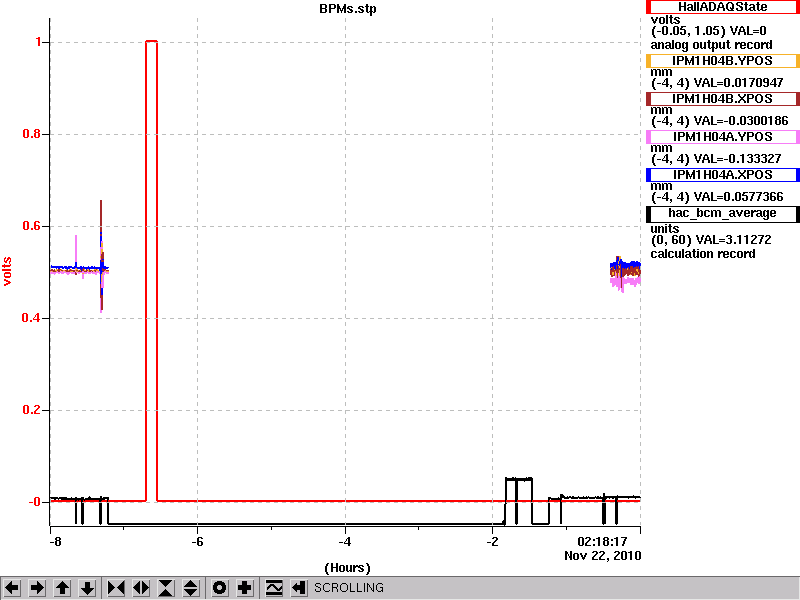Viewport: 800px width, 600px height.
Task: Click the -2 tick label on time axis
Action: [x=492, y=542]
